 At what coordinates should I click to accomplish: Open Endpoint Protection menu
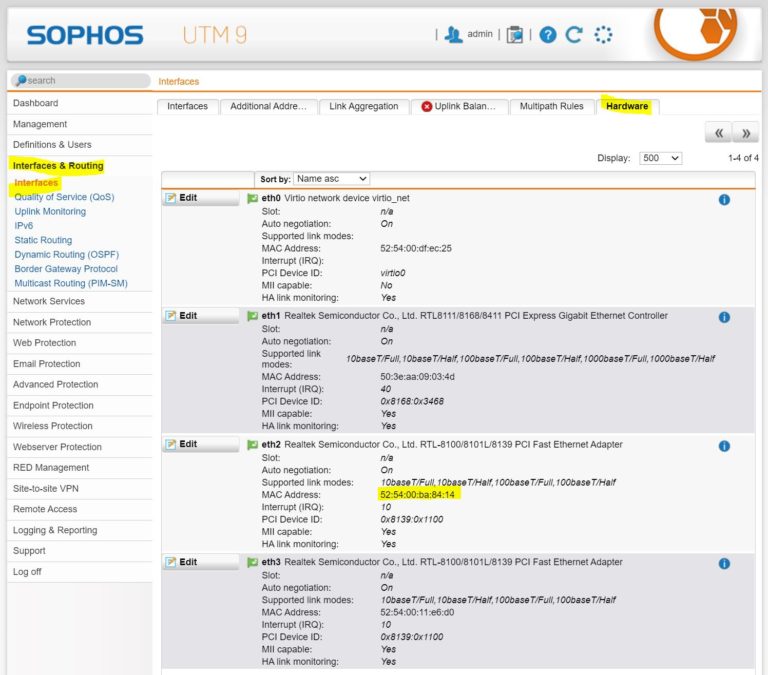click(80, 406)
